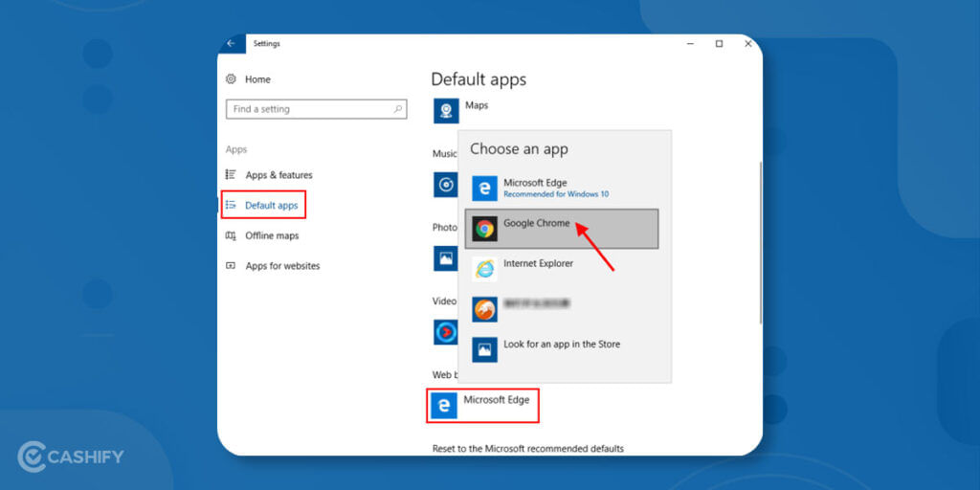Open Home in Settings sidebar
The width and height of the screenshot is (980, 490).
pyautogui.click(x=257, y=79)
